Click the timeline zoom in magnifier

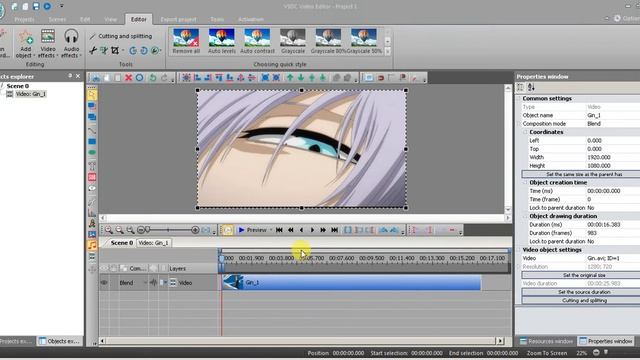(x=109, y=230)
